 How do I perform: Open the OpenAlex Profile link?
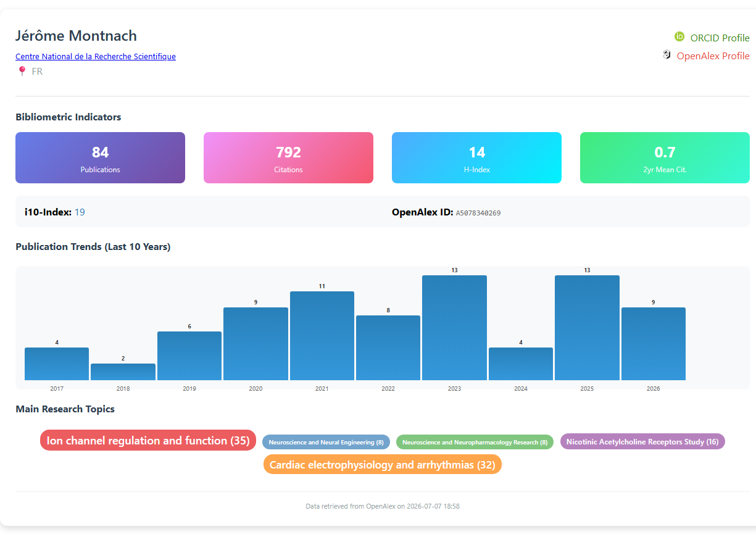[x=713, y=56]
